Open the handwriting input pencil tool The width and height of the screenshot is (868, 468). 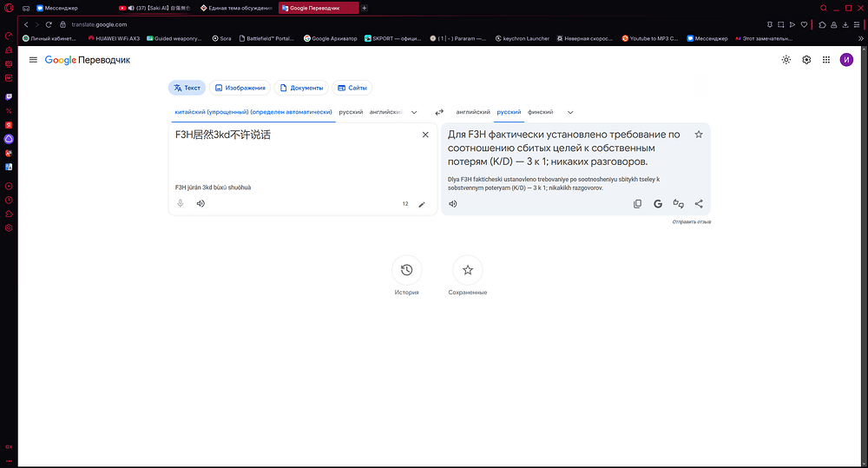(422, 204)
